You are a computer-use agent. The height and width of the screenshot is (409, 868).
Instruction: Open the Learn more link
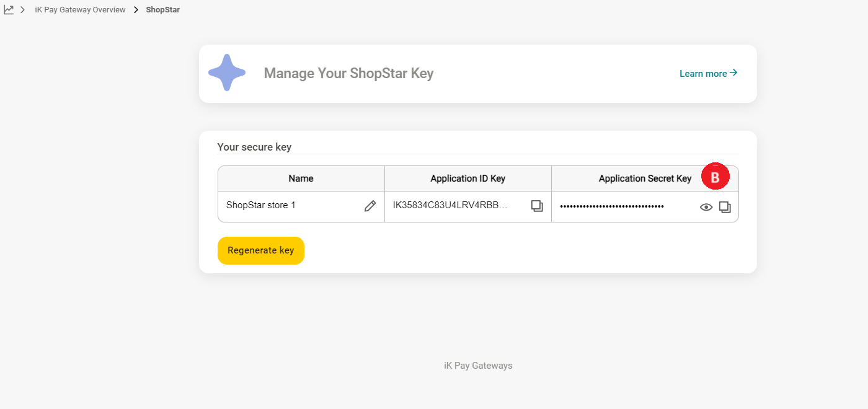pyautogui.click(x=703, y=74)
